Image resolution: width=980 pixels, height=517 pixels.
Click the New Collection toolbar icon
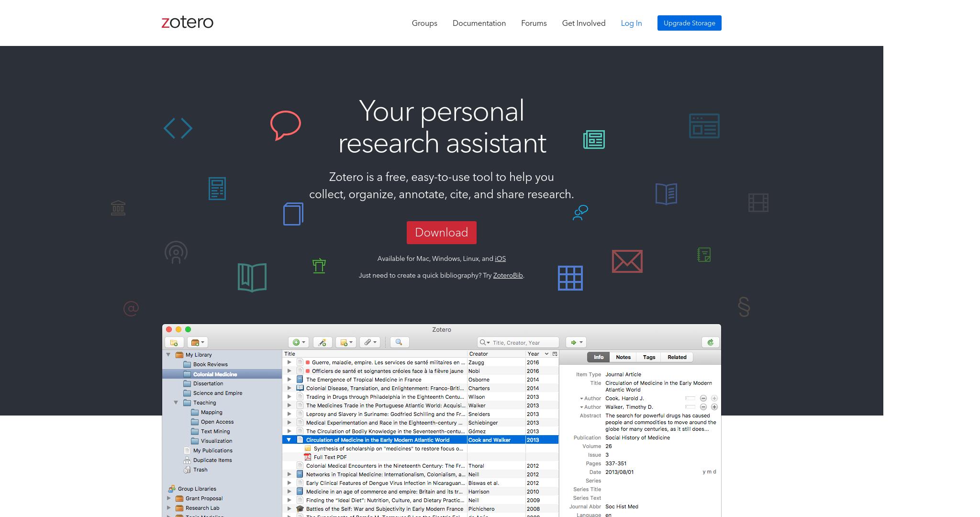tap(174, 342)
